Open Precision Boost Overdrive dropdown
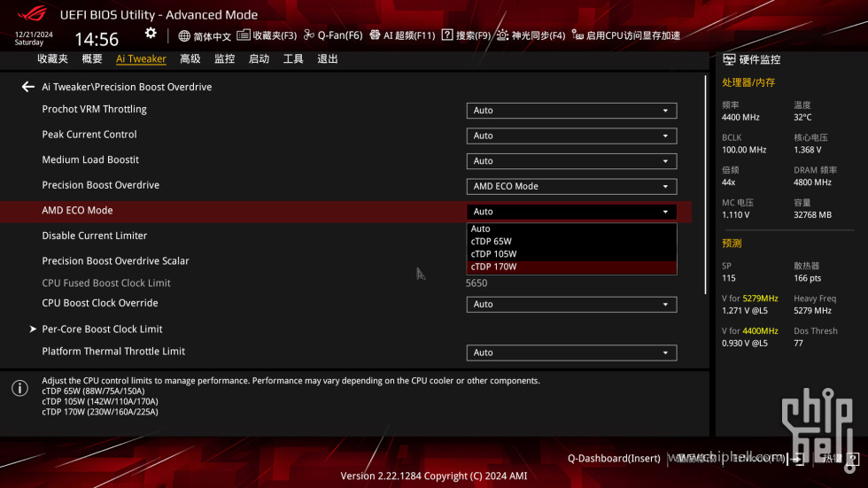The width and height of the screenshot is (868, 488). (571, 187)
